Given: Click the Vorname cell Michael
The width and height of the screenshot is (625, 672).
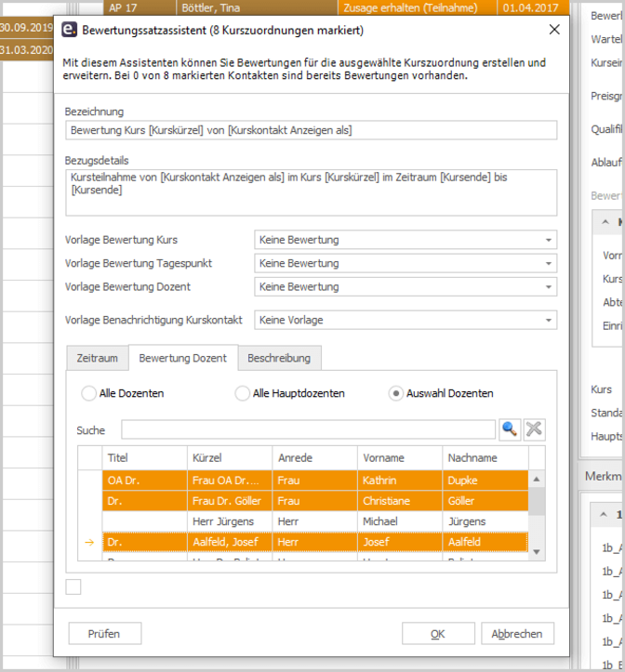Looking at the screenshot, I should click(400, 521).
